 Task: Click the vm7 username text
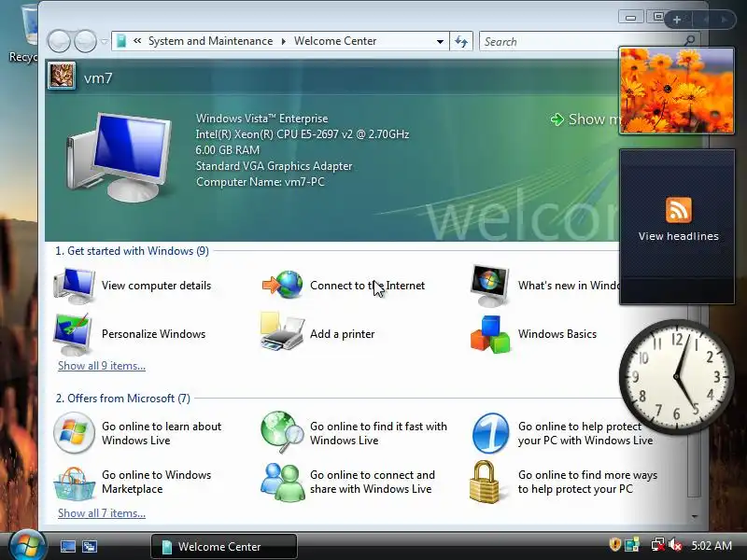(98, 77)
